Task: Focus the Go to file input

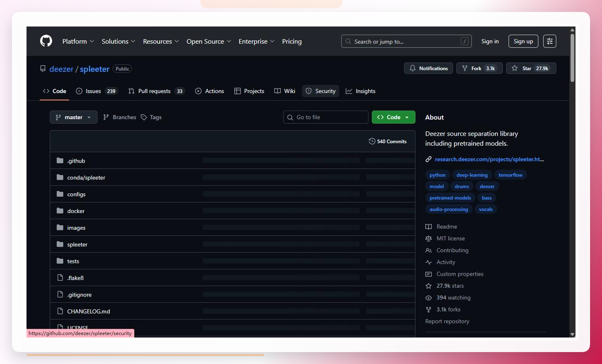Action: pyautogui.click(x=326, y=117)
